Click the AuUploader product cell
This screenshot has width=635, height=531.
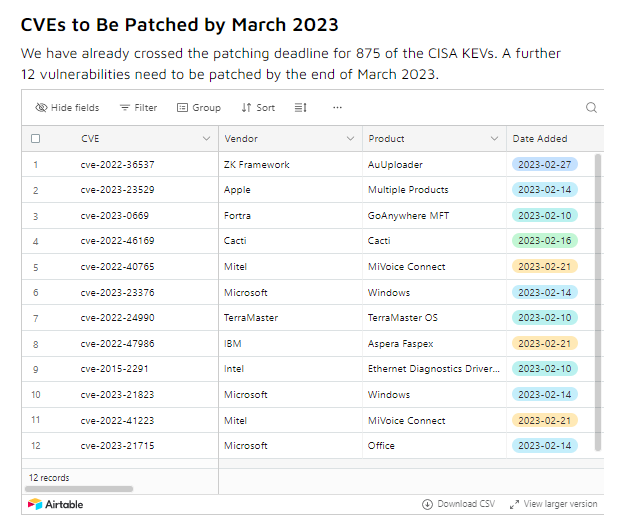coord(434,164)
